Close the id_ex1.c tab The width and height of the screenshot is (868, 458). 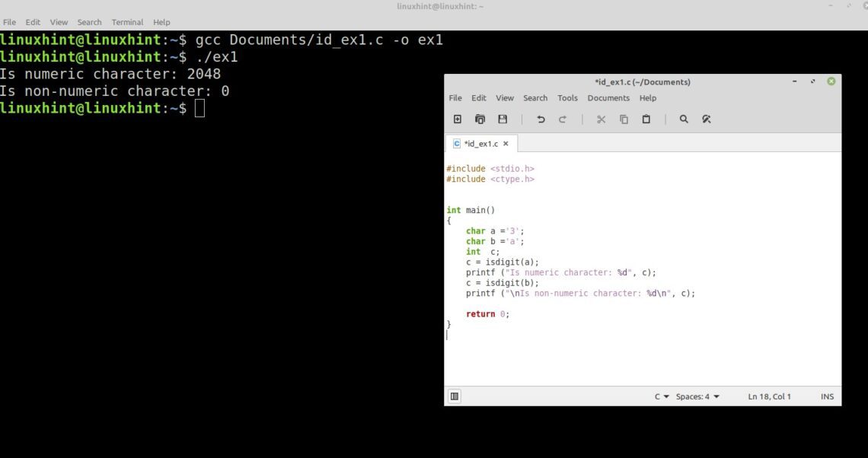pos(506,143)
